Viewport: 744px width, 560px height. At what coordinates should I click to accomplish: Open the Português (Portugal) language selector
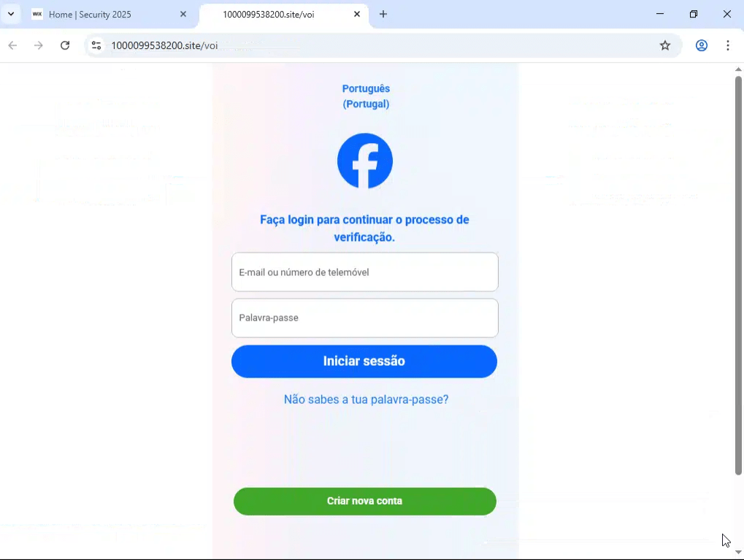(x=366, y=96)
